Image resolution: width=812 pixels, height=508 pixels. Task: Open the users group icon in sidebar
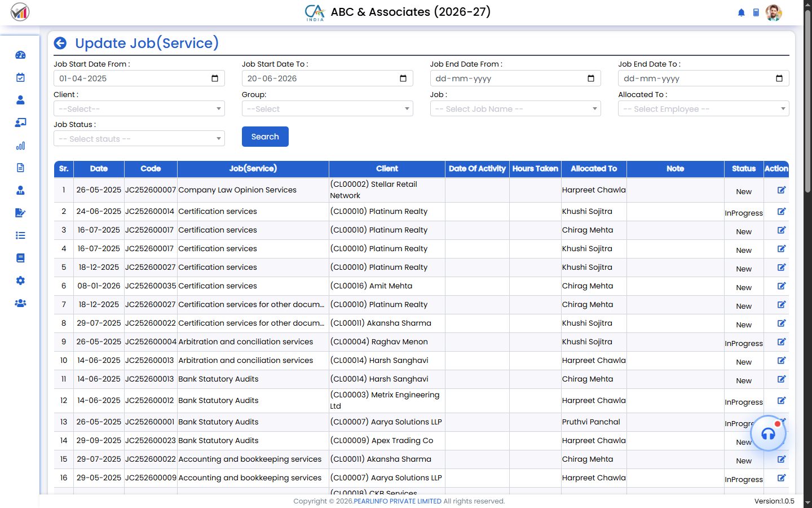[20, 303]
